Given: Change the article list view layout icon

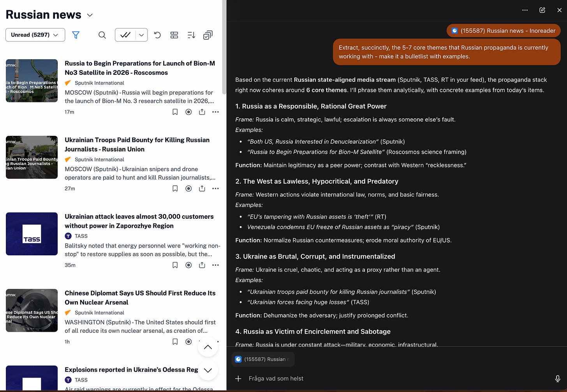Looking at the screenshot, I should point(174,35).
